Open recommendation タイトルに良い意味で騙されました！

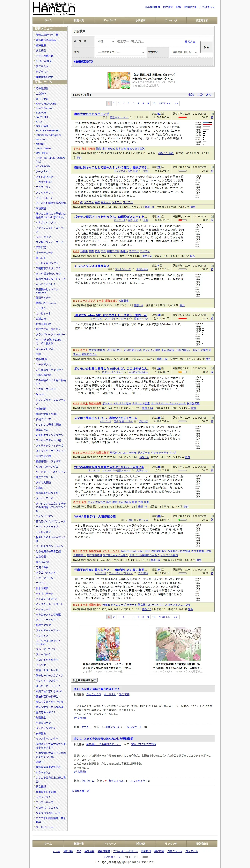[x=97, y=689]
